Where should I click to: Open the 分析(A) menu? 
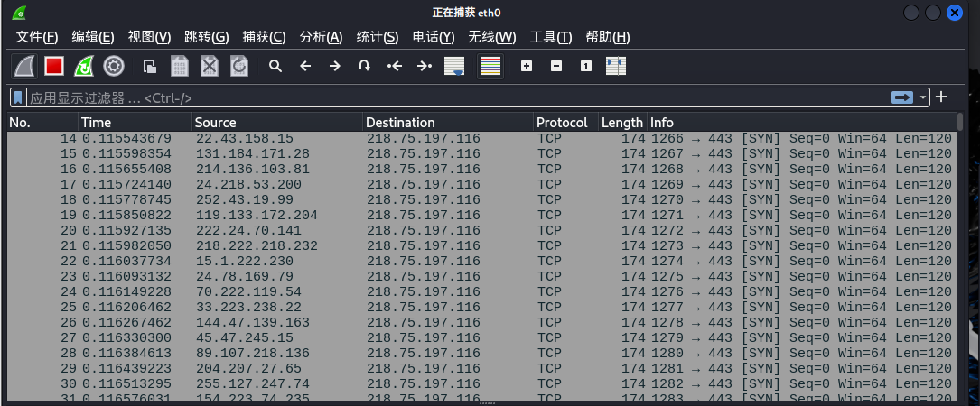click(321, 37)
